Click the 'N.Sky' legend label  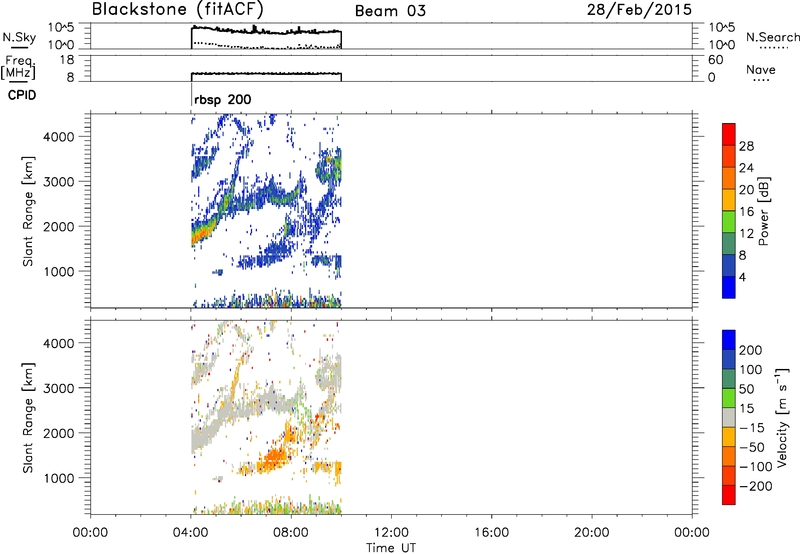19,37
